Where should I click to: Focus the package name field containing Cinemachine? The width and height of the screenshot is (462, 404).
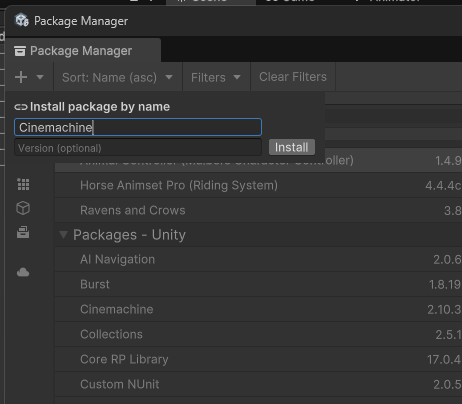pos(138,127)
